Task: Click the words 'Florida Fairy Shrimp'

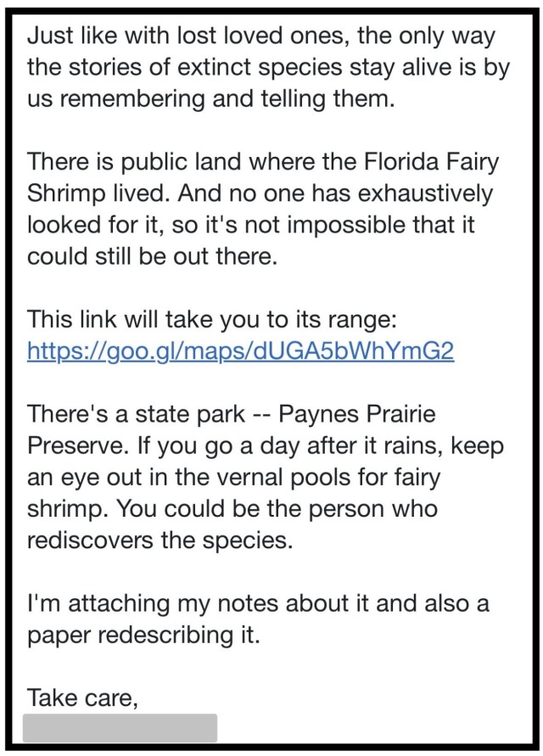Action: pos(263,177)
